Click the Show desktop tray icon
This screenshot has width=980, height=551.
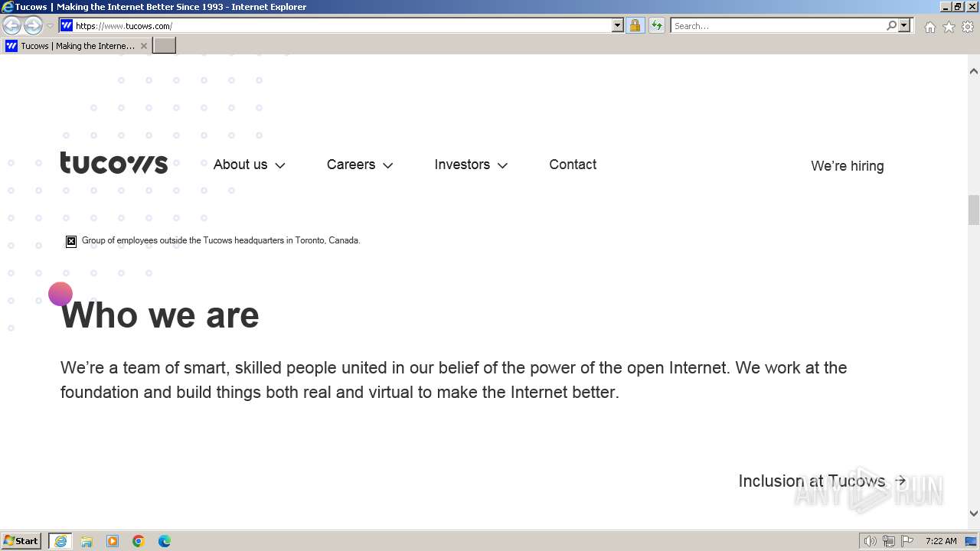pyautogui.click(x=971, y=541)
